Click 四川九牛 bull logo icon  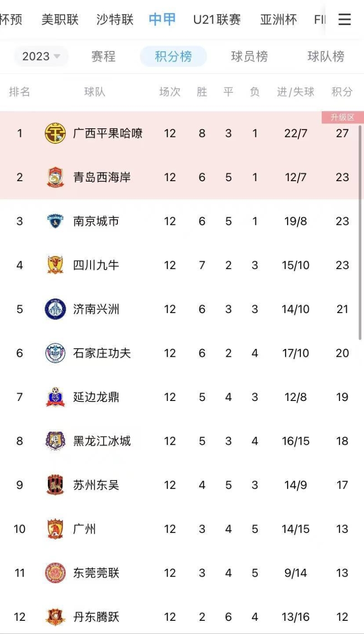pyautogui.click(x=55, y=265)
